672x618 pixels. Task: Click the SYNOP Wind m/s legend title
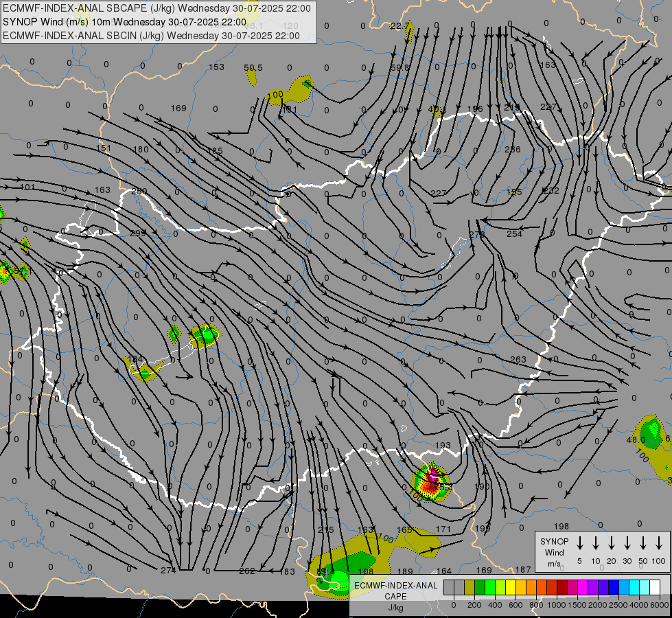click(554, 552)
